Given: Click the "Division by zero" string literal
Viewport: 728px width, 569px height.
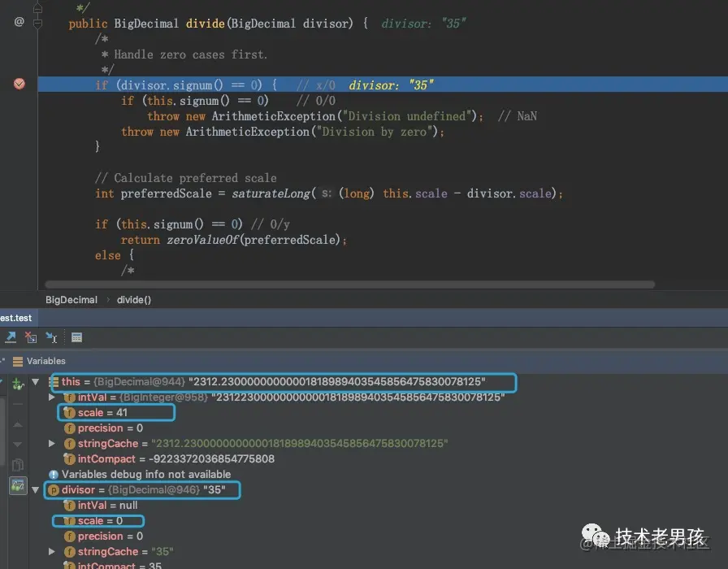Looking at the screenshot, I should coord(375,132).
